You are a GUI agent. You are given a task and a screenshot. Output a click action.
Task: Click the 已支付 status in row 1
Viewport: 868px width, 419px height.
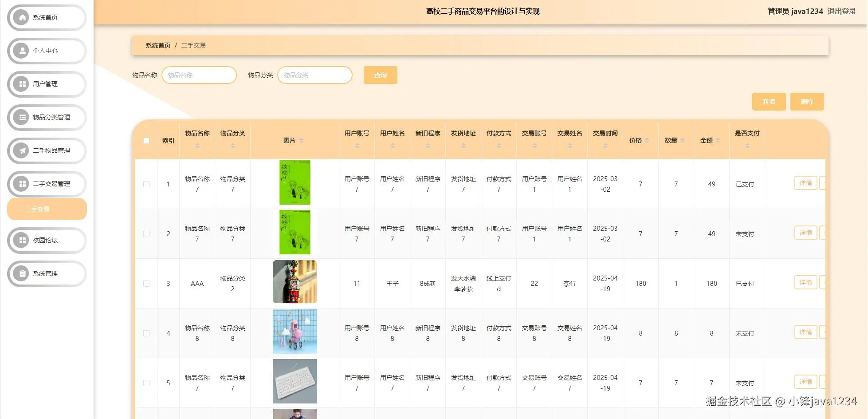click(x=745, y=184)
